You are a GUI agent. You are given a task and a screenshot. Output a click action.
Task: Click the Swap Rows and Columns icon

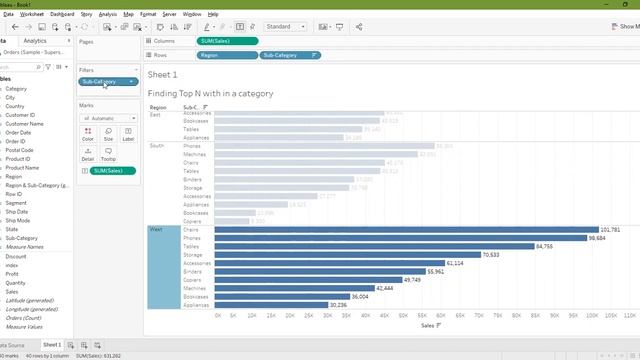coord(160,27)
